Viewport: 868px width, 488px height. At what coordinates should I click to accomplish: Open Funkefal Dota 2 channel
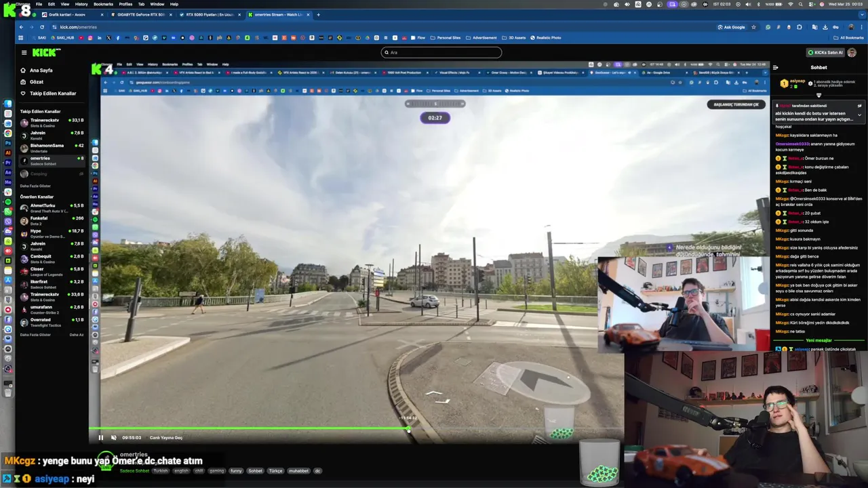[x=52, y=220]
